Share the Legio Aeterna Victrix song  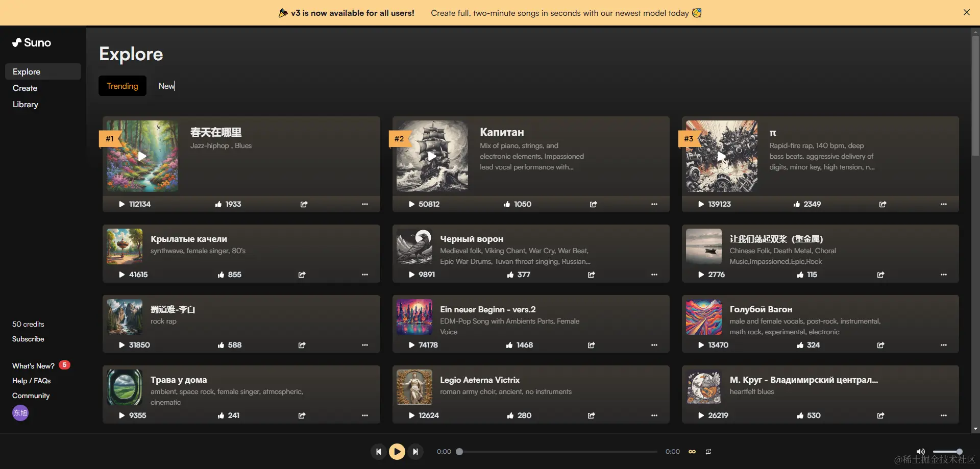[591, 415]
